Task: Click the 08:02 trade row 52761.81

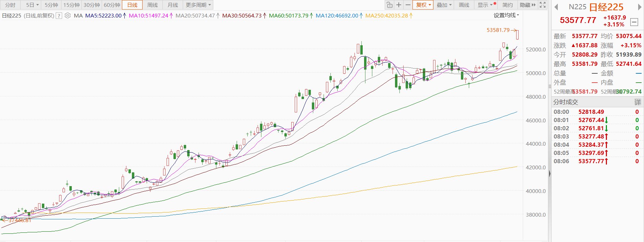Action: (x=597, y=128)
